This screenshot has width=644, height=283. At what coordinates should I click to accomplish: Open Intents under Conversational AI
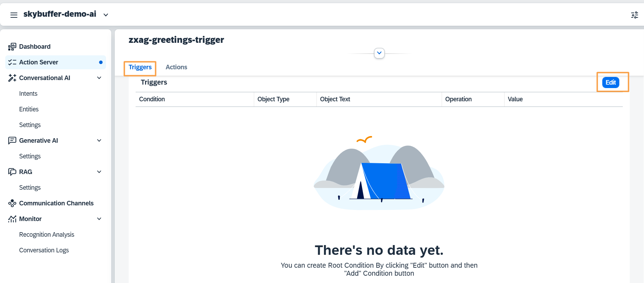tap(28, 94)
